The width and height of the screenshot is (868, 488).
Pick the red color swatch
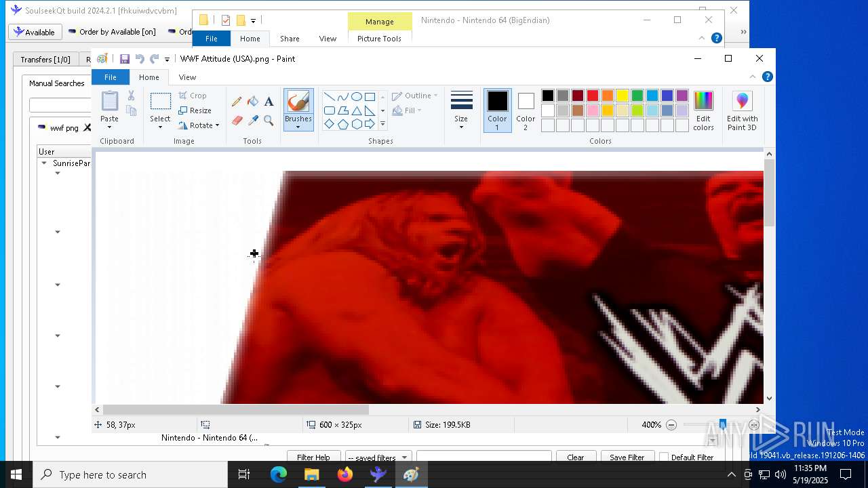pyautogui.click(x=593, y=96)
